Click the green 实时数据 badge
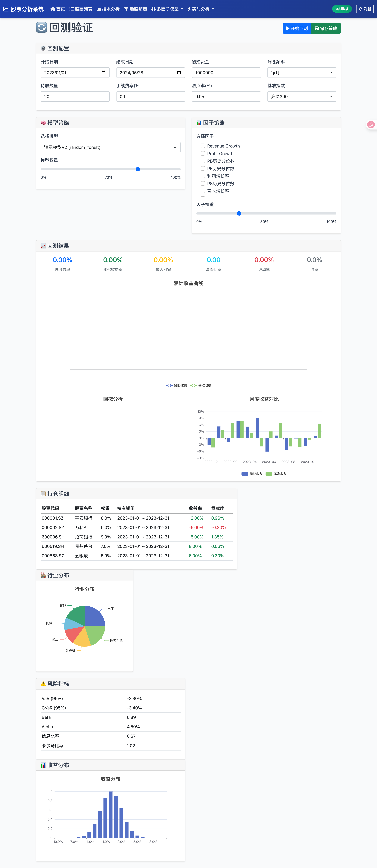 [x=342, y=9]
